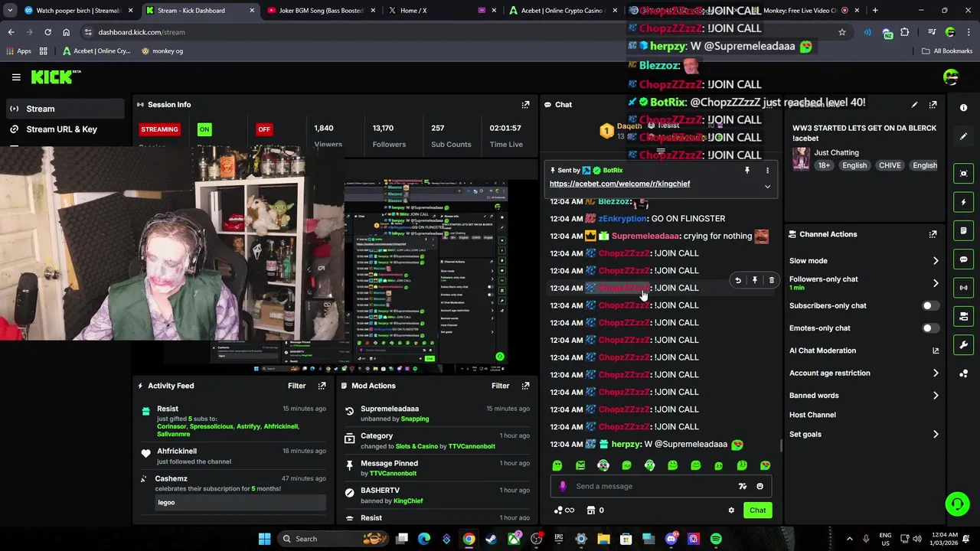Open the hamburger menu beside the Kick logo
This screenshot has height=551, width=980.
point(16,77)
